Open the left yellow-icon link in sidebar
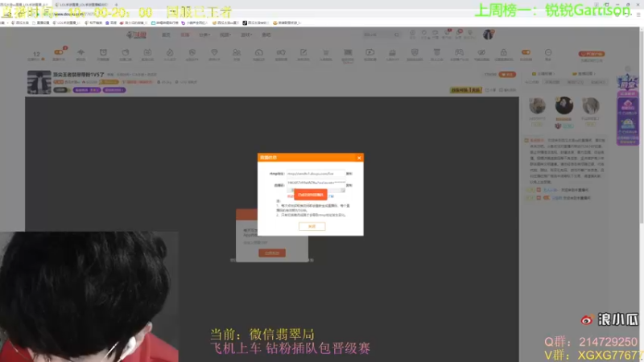 (x=543, y=74)
